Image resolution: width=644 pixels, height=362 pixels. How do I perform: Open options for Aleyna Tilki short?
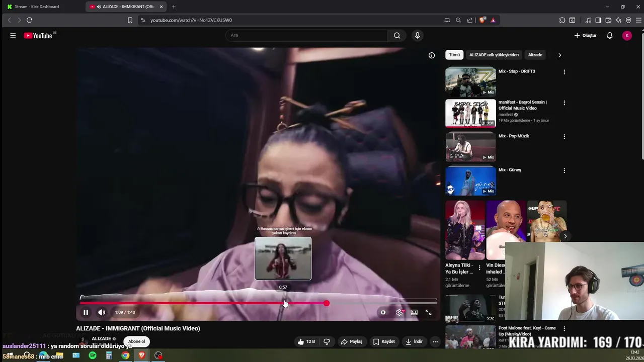click(479, 268)
